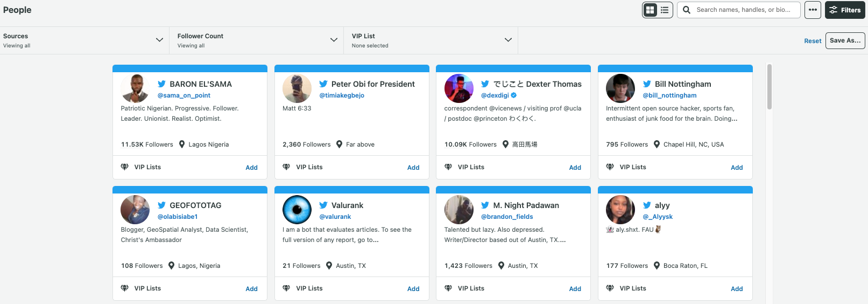Open the more options ellipsis menu
This screenshot has height=304, width=868.
[x=813, y=10]
